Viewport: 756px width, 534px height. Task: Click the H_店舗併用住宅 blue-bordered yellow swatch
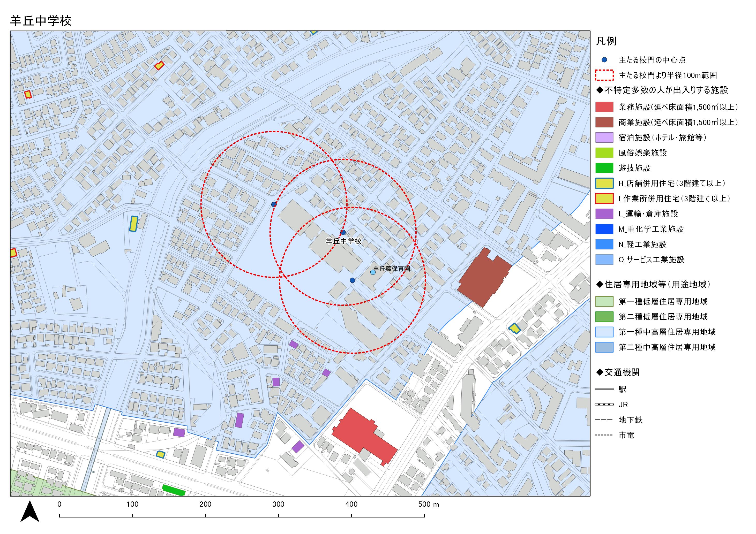pos(604,183)
